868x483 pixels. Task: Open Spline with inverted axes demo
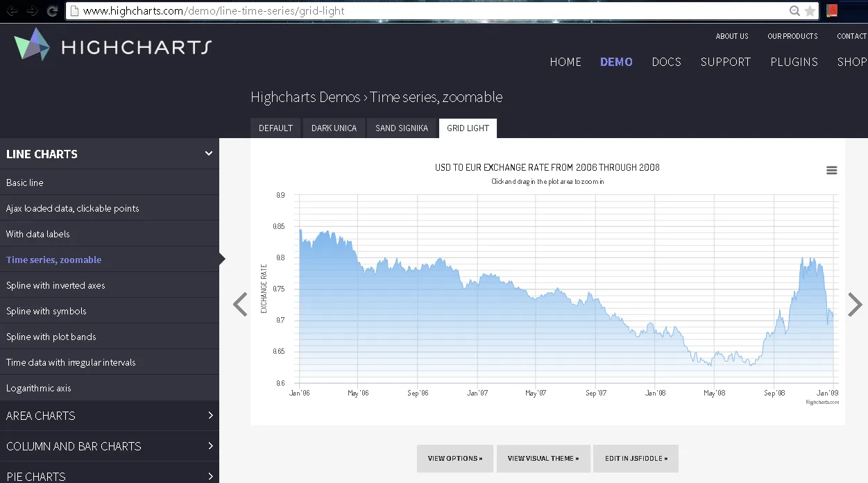click(110, 285)
